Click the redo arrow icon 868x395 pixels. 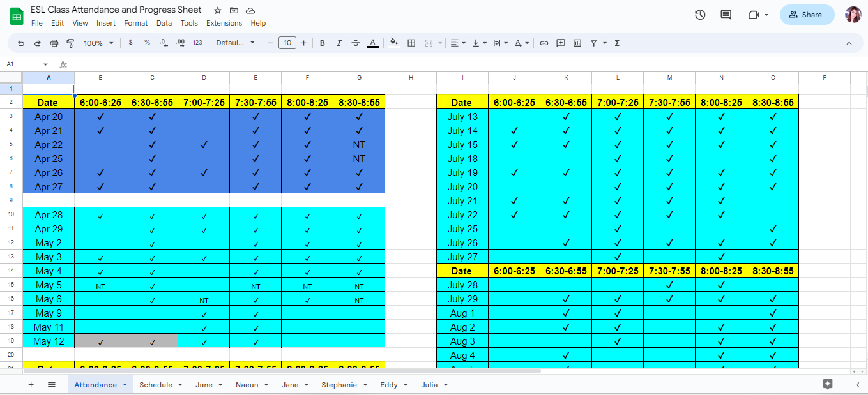click(x=37, y=43)
